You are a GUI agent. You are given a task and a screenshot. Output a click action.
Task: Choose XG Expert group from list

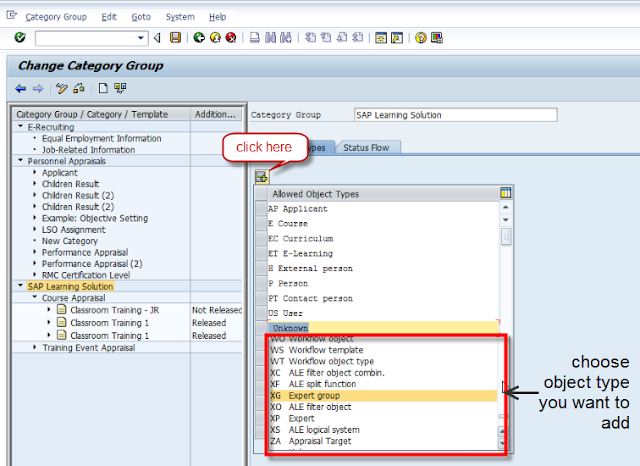coord(383,395)
